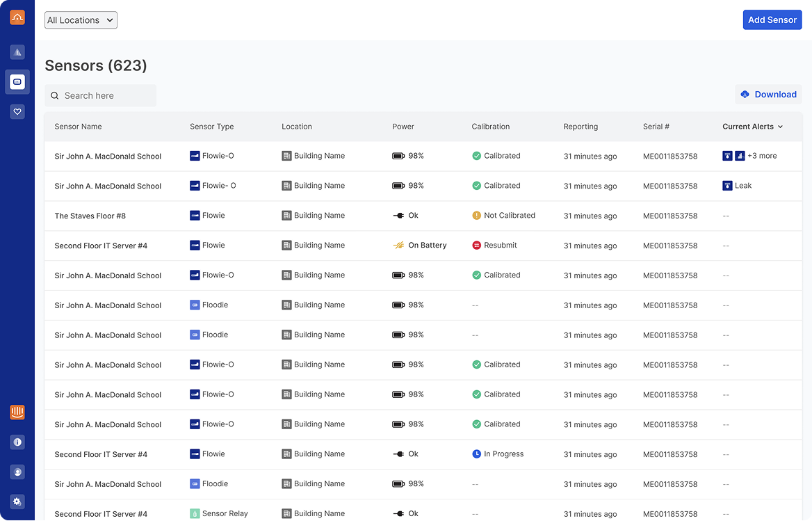Click the Download button
This screenshot has width=812, height=521.
(x=768, y=95)
